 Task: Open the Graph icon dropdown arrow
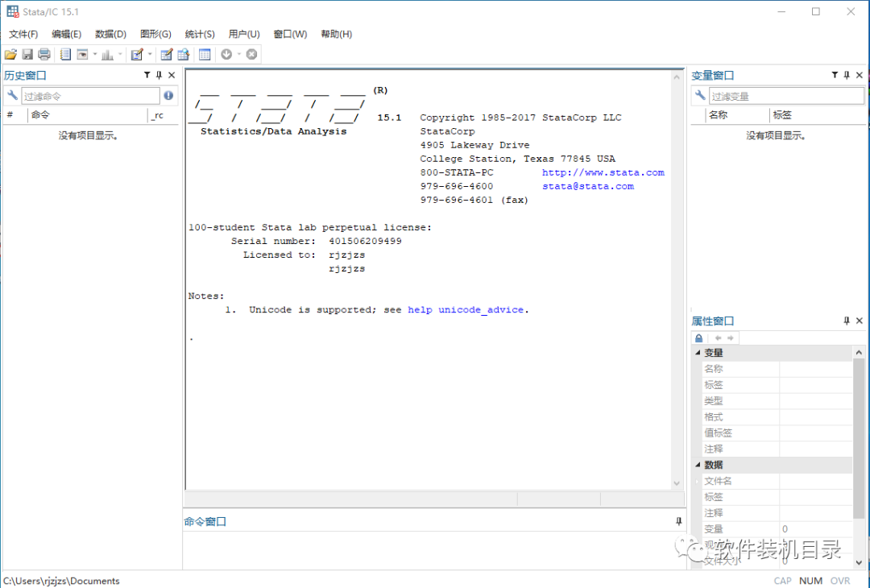[120, 54]
